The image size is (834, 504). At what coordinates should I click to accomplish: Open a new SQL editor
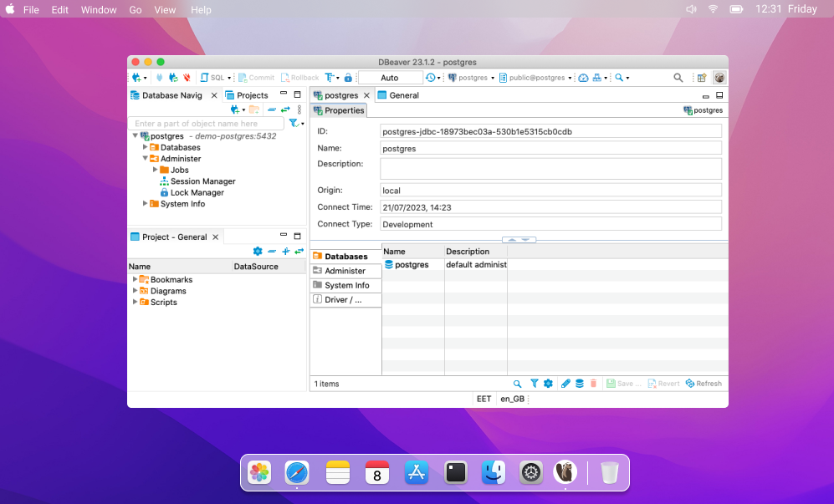212,78
